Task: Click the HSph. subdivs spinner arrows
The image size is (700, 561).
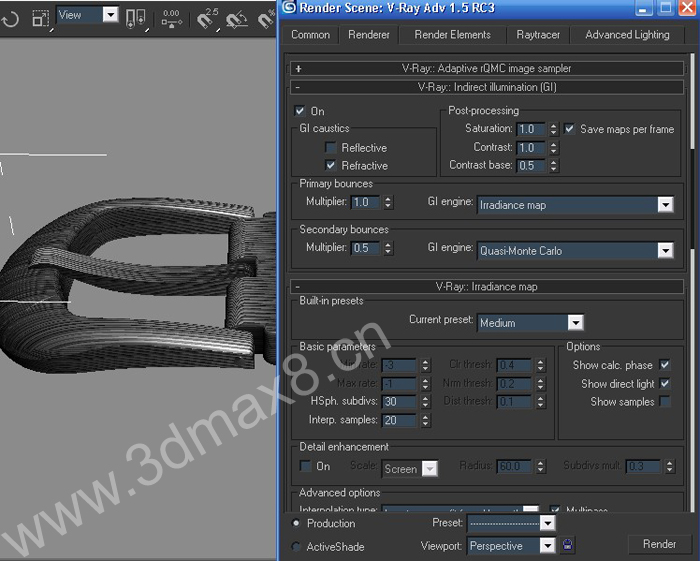Action: tap(425, 402)
